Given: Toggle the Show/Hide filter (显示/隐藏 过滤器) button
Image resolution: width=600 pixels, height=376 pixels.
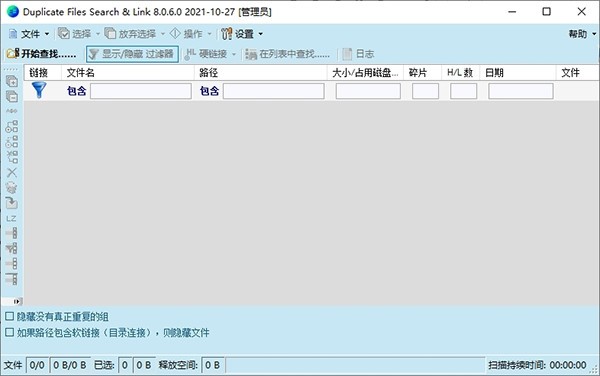Looking at the screenshot, I should (132, 54).
